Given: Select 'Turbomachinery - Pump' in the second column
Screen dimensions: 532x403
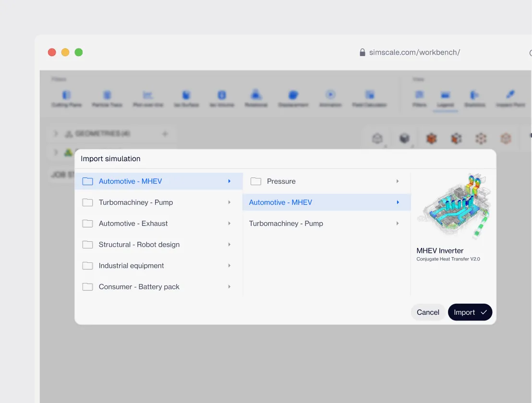Looking at the screenshot, I should (x=326, y=224).
